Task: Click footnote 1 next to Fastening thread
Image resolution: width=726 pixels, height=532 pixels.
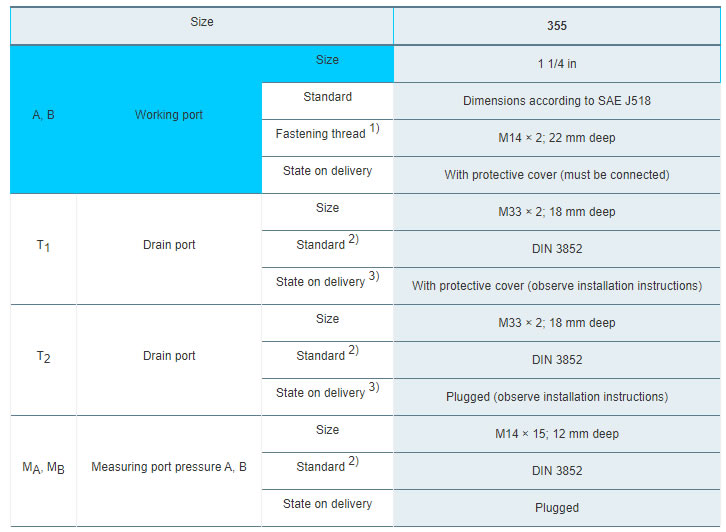Action: pyautogui.click(x=375, y=129)
